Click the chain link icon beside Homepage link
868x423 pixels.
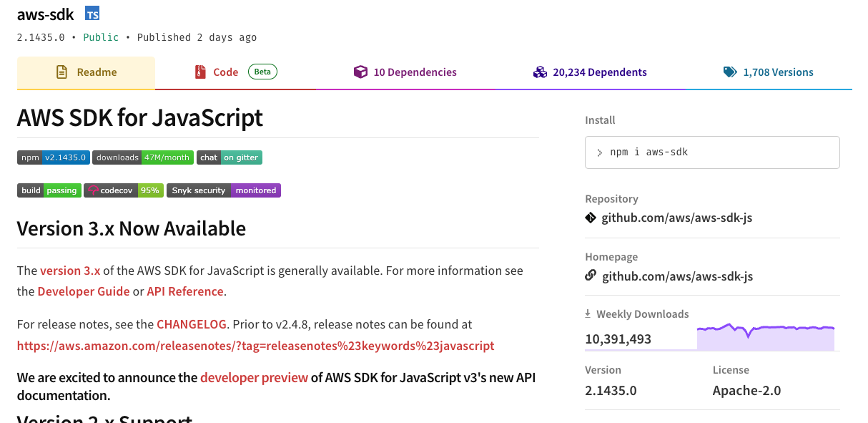[591, 276]
